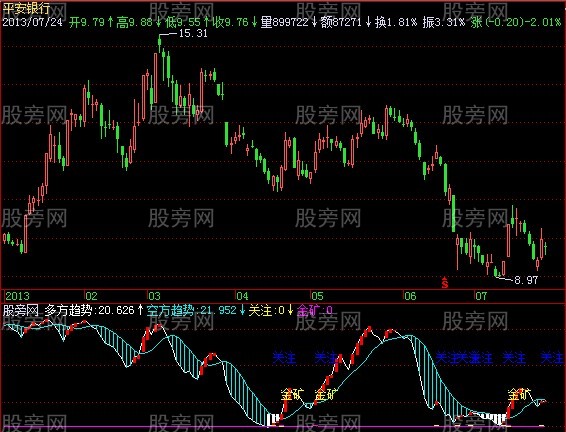Click the indicator value 关注:0
The image size is (566, 432).
click(x=267, y=310)
